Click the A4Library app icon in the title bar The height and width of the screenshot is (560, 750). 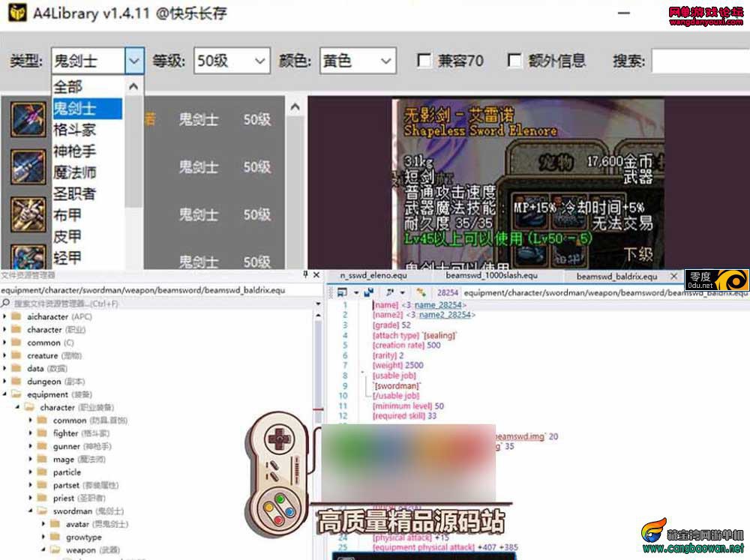coord(18,13)
